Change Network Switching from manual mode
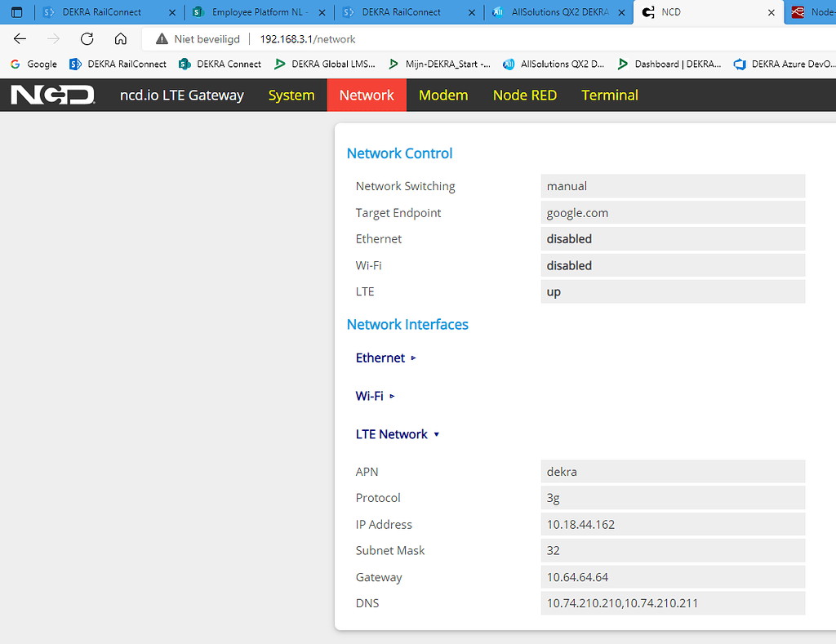 point(673,186)
